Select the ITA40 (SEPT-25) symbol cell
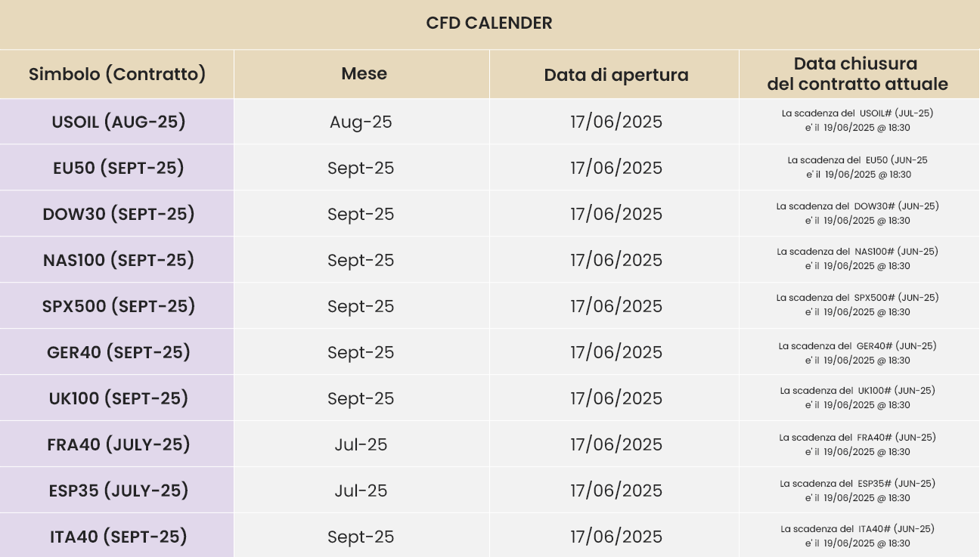 coord(119,537)
